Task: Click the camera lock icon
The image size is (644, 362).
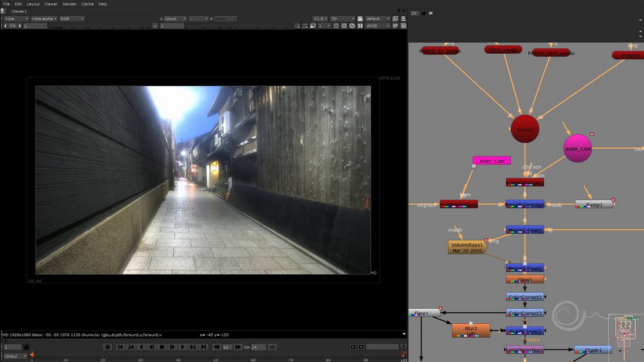Action: pos(360,19)
